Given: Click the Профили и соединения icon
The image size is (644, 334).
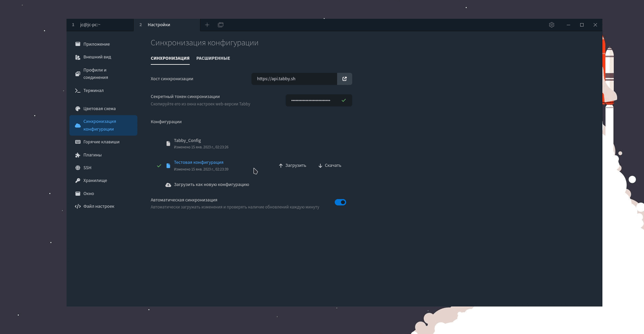Looking at the screenshot, I should click(x=78, y=73).
